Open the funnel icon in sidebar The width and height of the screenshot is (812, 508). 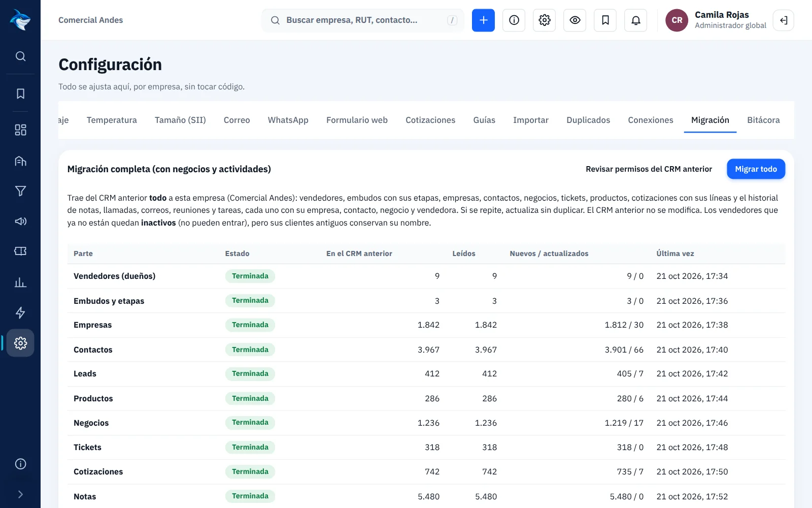(20, 191)
